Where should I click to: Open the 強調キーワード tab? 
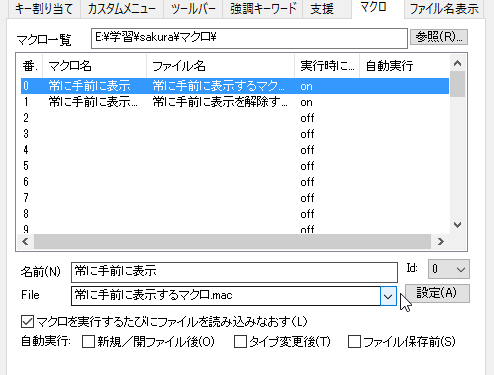[263, 9]
